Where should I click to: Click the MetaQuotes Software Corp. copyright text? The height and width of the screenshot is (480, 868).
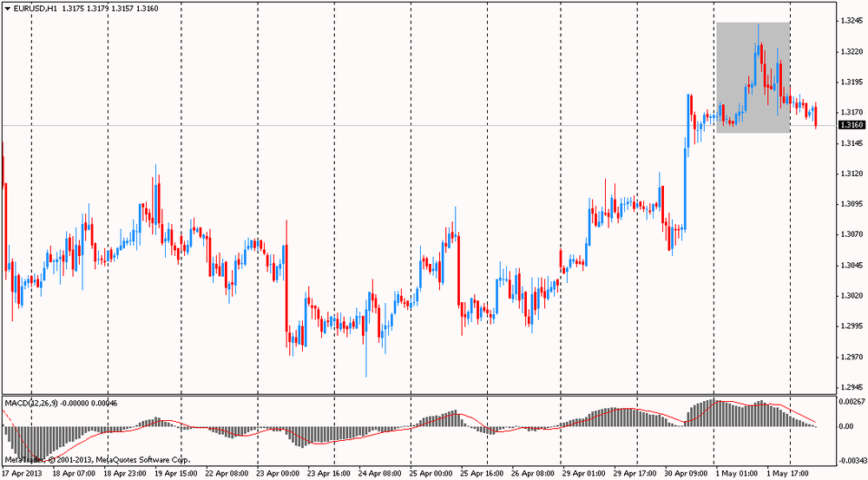coord(97,459)
